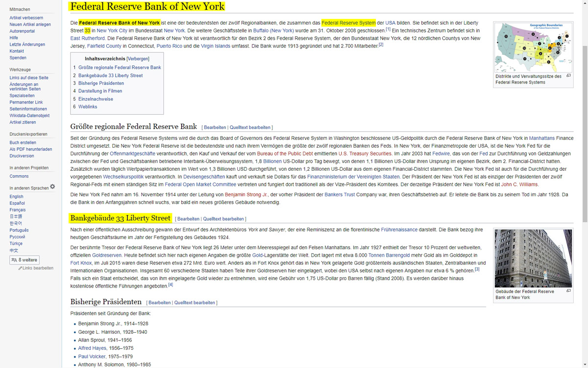Open 'Alfred Hayes' president link
588x368 pixels.
point(92,348)
